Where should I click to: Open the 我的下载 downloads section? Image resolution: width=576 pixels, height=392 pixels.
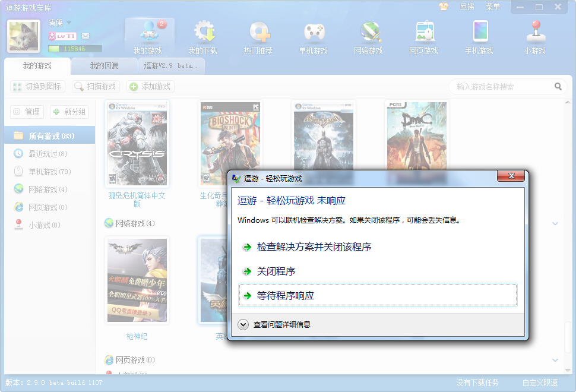(x=203, y=37)
